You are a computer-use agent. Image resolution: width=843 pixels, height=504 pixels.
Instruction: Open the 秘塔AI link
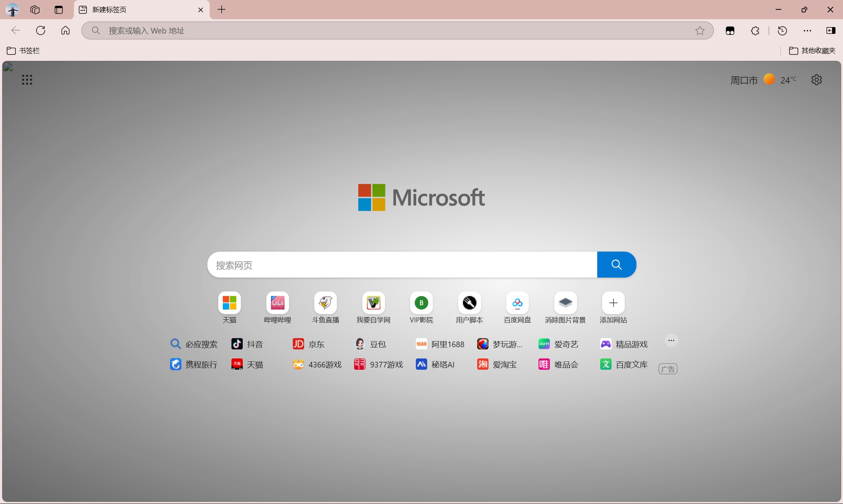(x=435, y=364)
